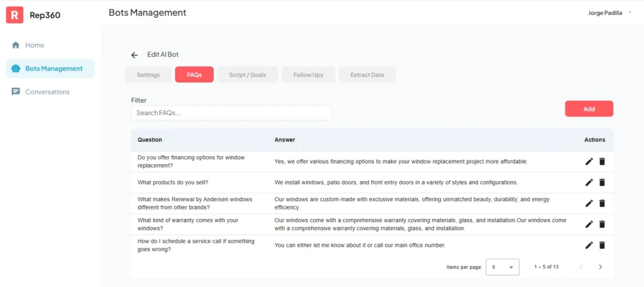Switch to the Extract Data tab
Viewport: 644px width, 287px height.
(x=367, y=75)
